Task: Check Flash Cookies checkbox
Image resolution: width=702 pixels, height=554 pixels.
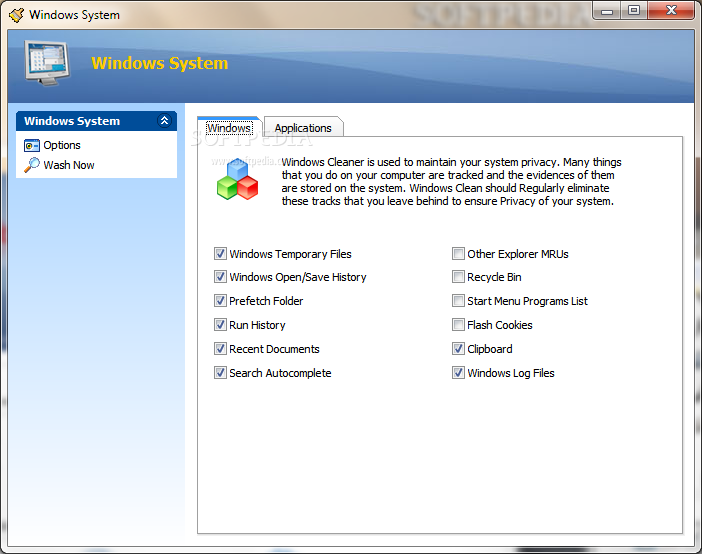Action: tap(458, 325)
